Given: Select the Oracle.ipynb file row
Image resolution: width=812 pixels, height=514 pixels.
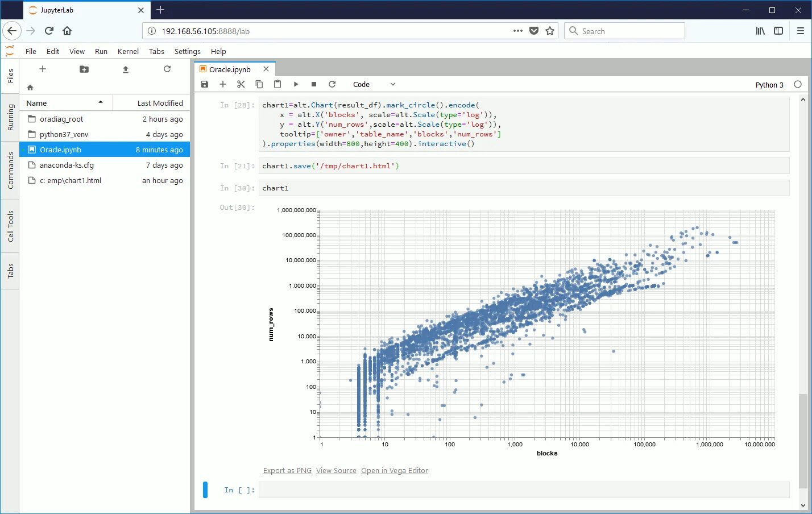Looking at the screenshot, I should [105, 150].
